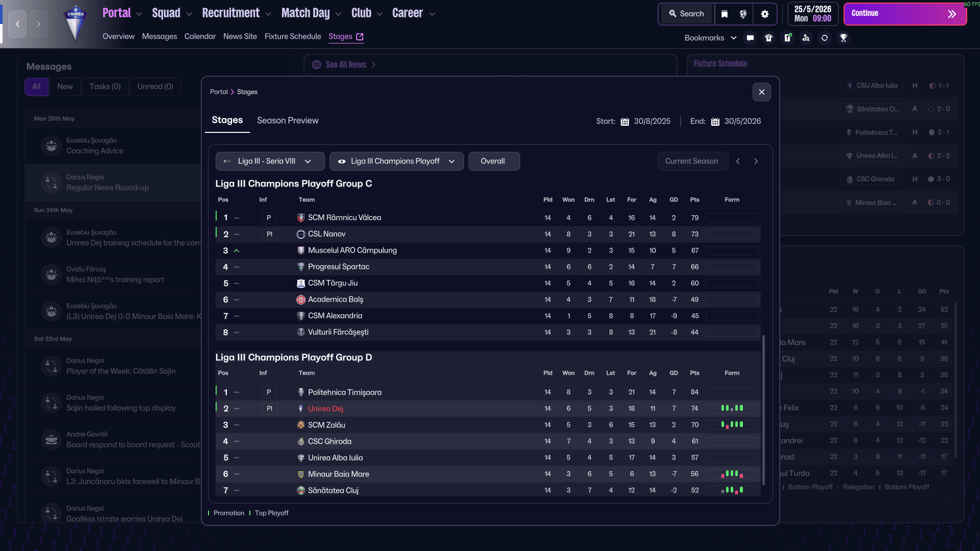Open Liga III Champions Playoff dropdown

pyautogui.click(x=396, y=161)
